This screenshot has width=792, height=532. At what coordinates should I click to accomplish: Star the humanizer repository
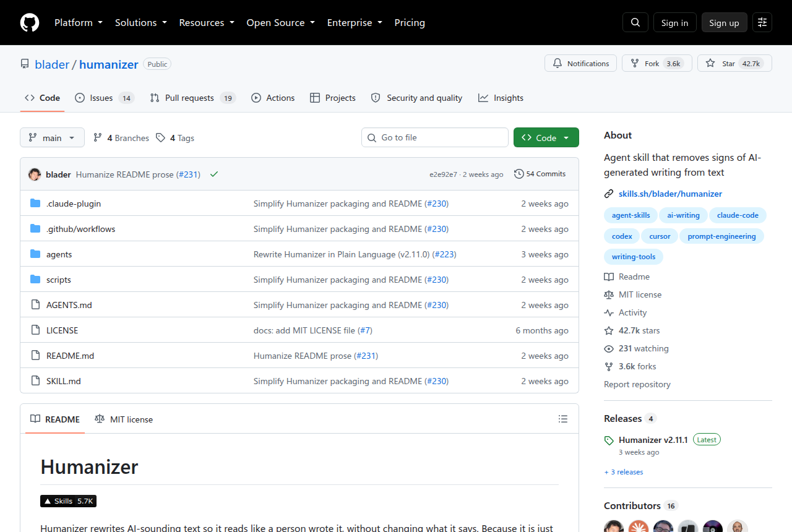[x=734, y=64]
